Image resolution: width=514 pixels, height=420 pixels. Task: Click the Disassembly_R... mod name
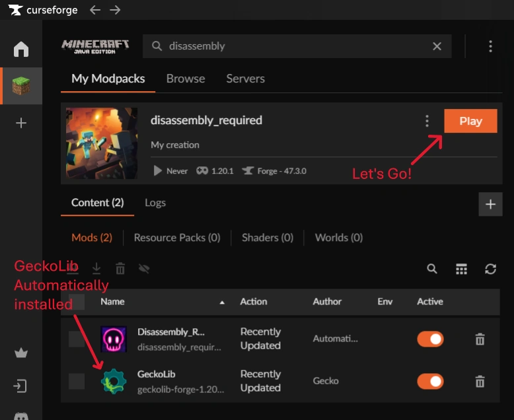tap(171, 332)
